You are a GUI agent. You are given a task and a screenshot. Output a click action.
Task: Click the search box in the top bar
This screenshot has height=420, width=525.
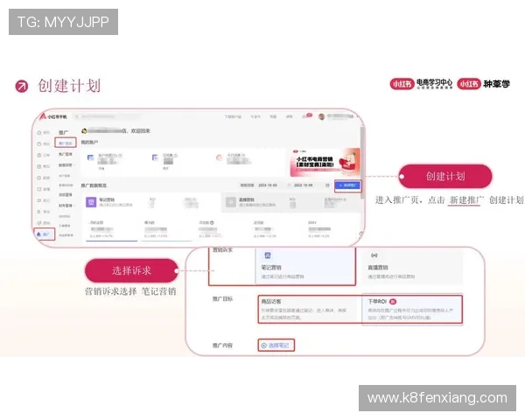pyautogui.click(x=107, y=116)
